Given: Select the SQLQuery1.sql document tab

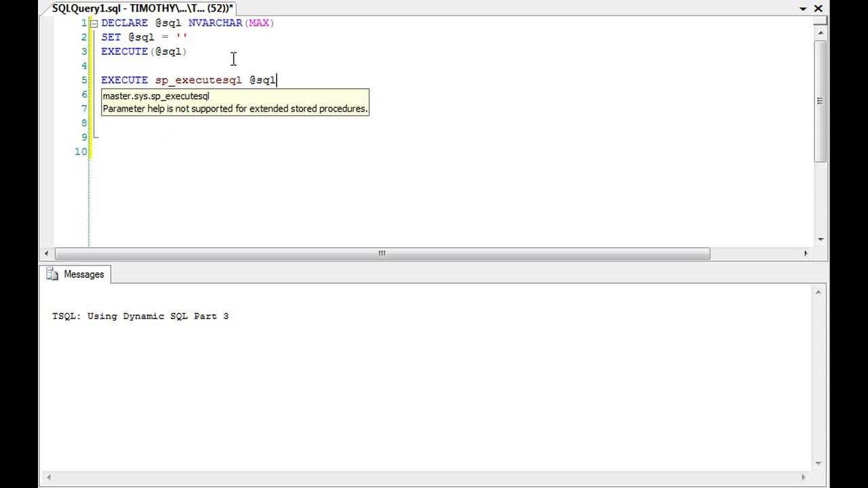Looking at the screenshot, I should click(x=142, y=8).
